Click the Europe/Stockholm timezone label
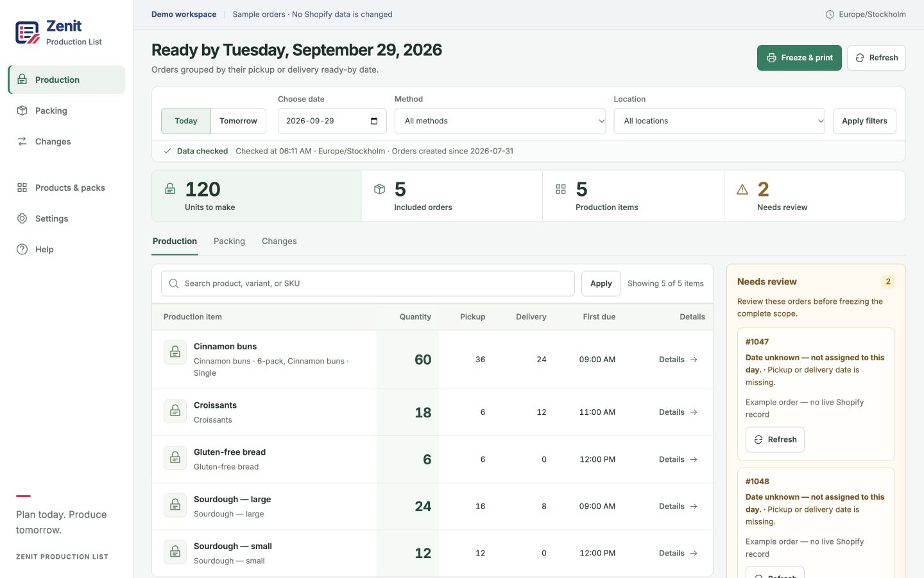 click(x=872, y=14)
